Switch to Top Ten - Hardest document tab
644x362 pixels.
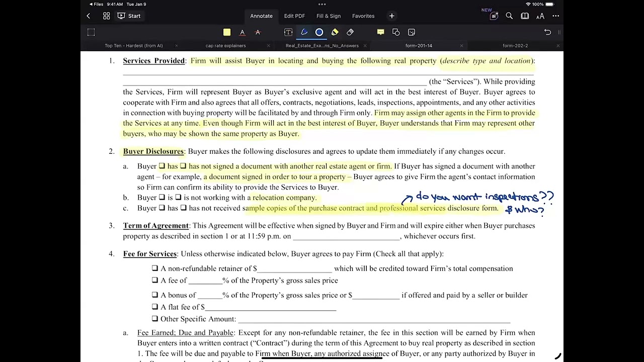pos(133,46)
